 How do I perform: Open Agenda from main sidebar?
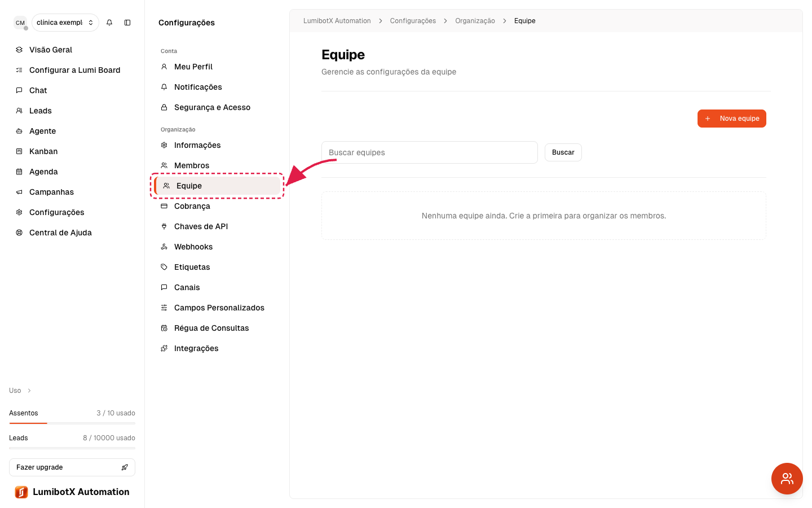click(72, 172)
